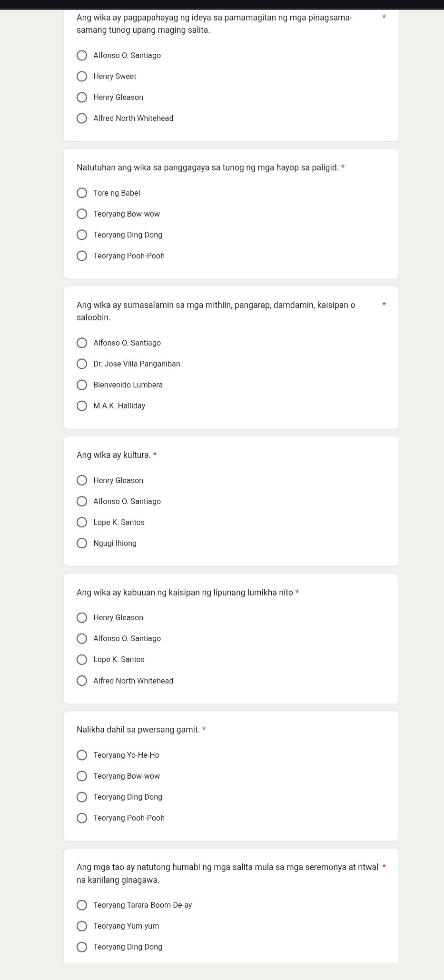Image resolution: width=444 pixels, height=980 pixels.
Task: Select Alfred North Whitehead for 'kabuuan ng kaisipan' question
Action: (x=82, y=681)
